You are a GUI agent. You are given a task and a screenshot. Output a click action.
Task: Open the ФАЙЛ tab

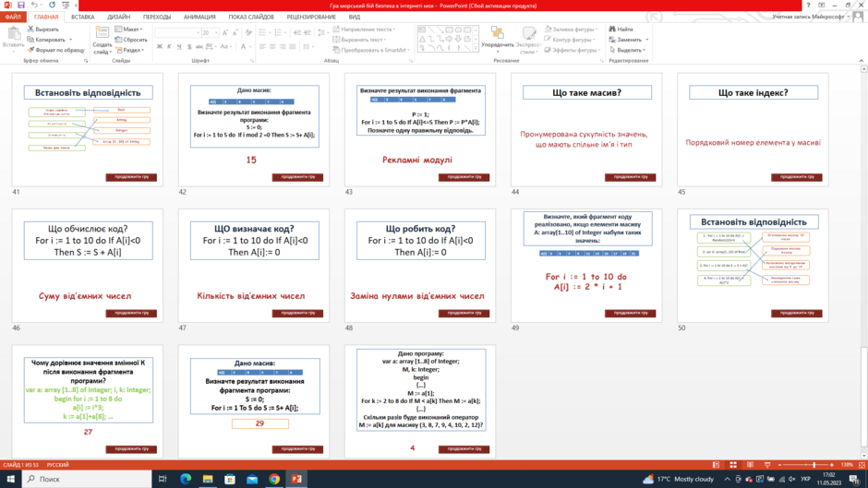coord(13,18)
